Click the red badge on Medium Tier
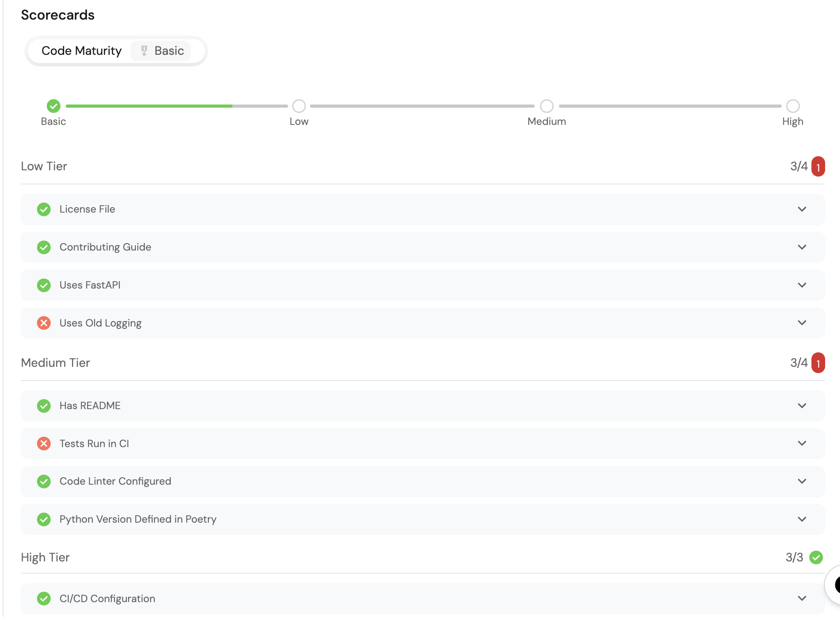This screenshot has height=617, width=840. click(818, 363)
